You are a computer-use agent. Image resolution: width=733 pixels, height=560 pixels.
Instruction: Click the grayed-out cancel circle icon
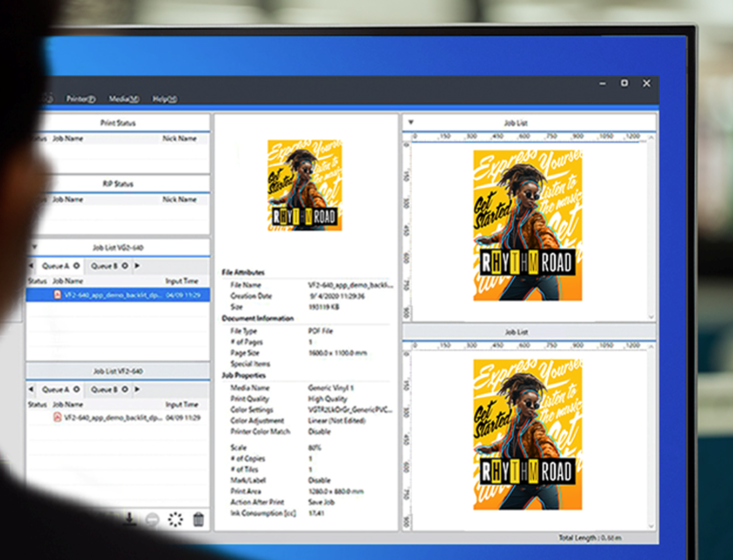152,520
